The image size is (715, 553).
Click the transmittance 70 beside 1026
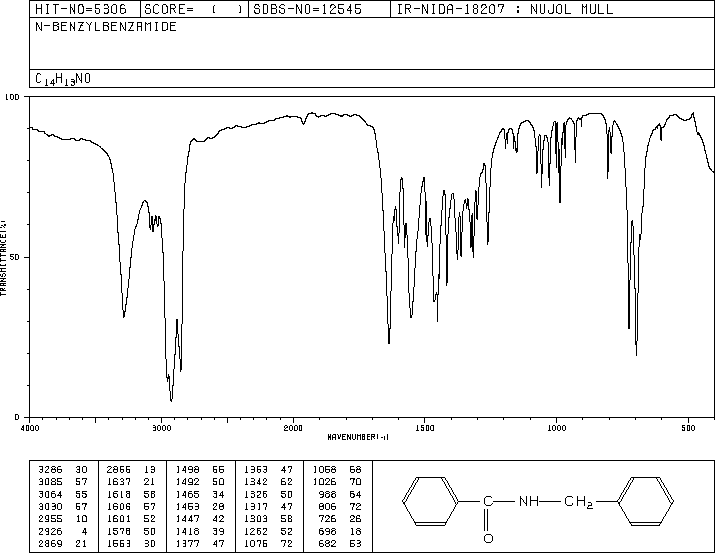click(355, 482)
